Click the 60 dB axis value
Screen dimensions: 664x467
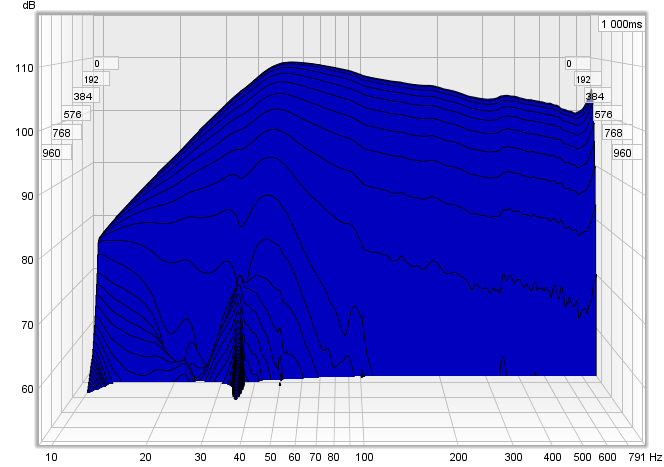(26, 389)
